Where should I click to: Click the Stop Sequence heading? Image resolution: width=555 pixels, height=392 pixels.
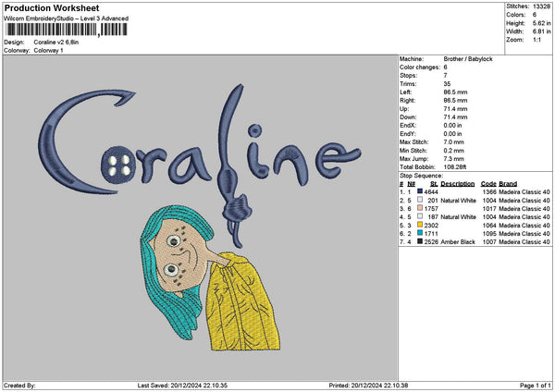tap(419, 174)
